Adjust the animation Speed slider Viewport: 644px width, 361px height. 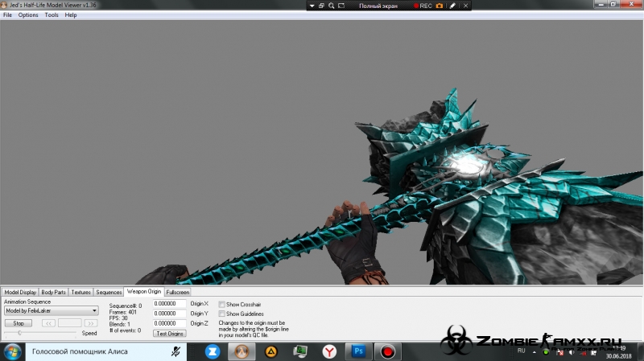[x=19, y=333]
